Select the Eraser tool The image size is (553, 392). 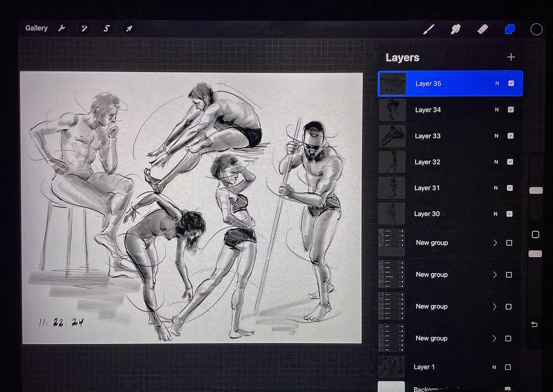click(483, 29)
